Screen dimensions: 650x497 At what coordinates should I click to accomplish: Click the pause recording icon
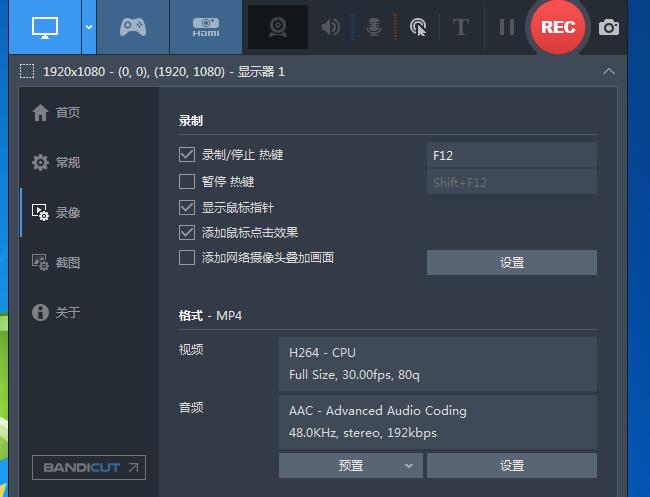coord(507,27)
